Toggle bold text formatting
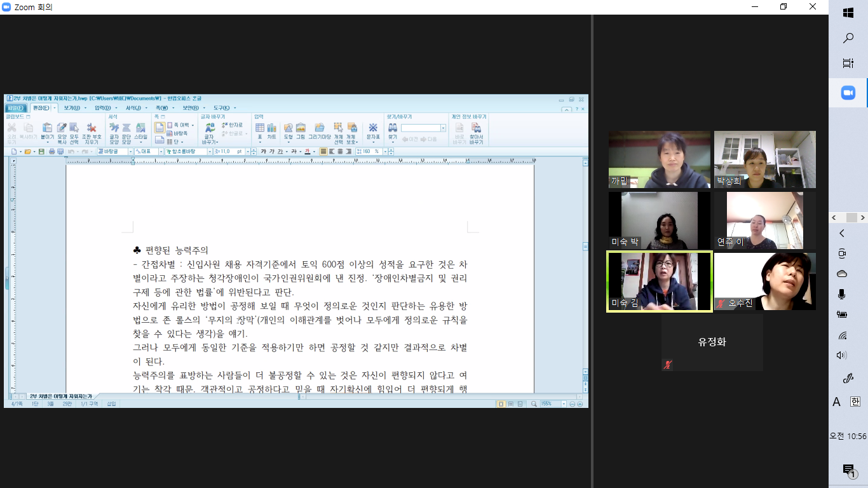Viewport: 868px width, 488px height. pos(263,152)
